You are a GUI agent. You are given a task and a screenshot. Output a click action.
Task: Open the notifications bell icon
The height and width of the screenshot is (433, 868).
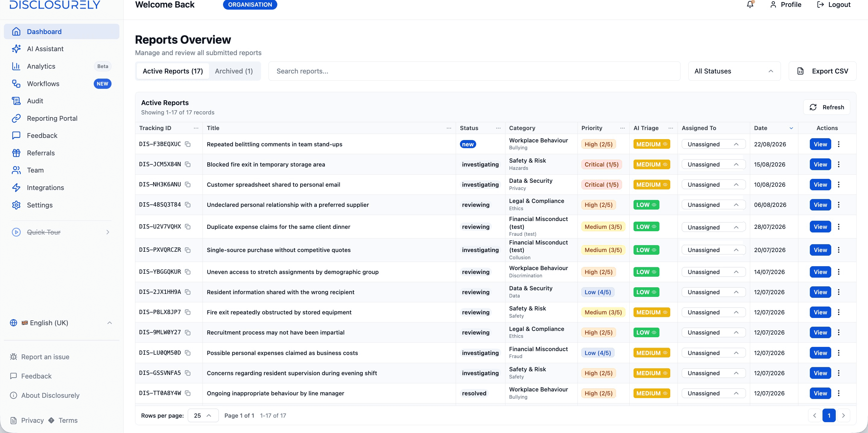click(750, 5)
